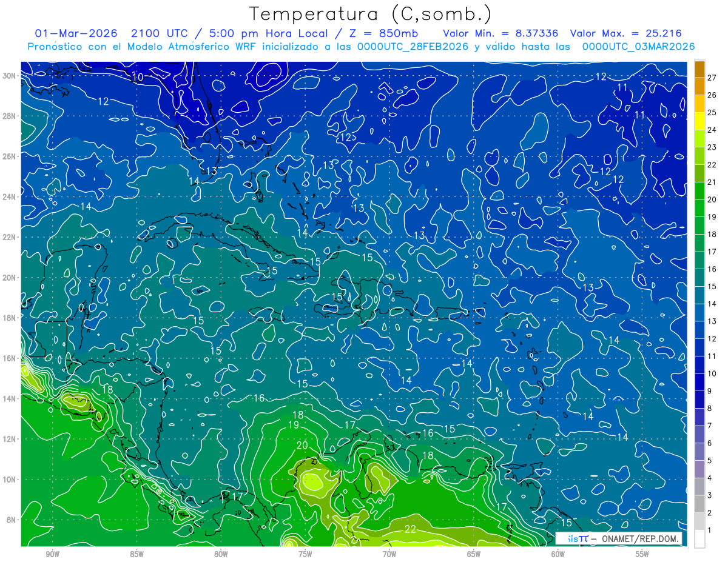Click the 10N latitude axis label

(10, 479)
